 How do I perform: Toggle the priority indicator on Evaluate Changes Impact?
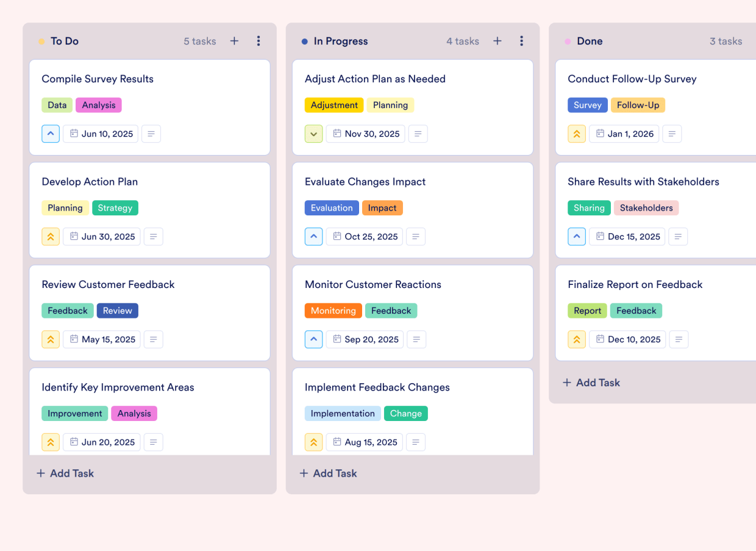(313, 236)
